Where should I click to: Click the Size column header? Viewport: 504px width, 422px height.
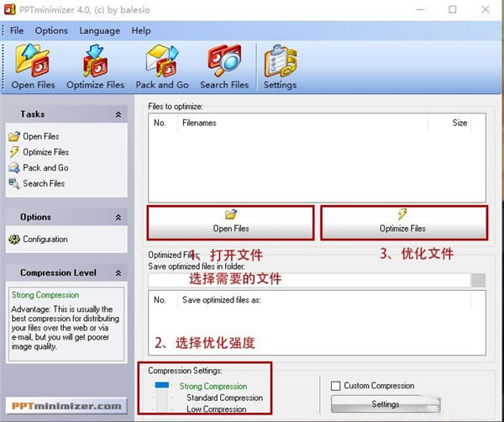449,123
